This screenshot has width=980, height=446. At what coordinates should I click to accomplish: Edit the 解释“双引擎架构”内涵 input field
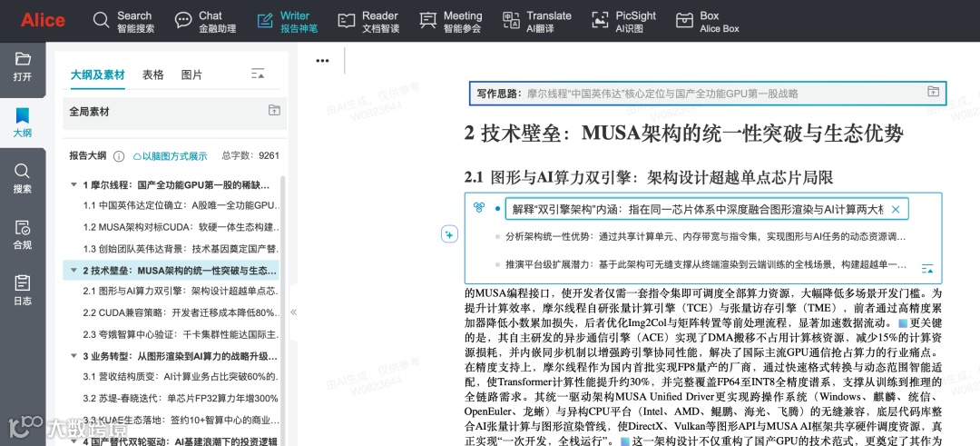(x=707, y=210)
